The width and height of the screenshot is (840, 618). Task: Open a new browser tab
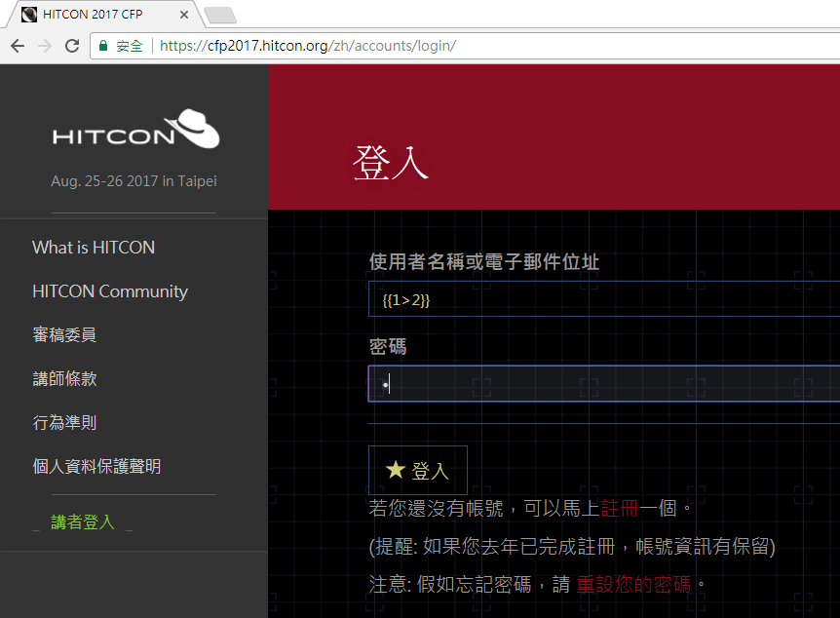tap(220, 15)
